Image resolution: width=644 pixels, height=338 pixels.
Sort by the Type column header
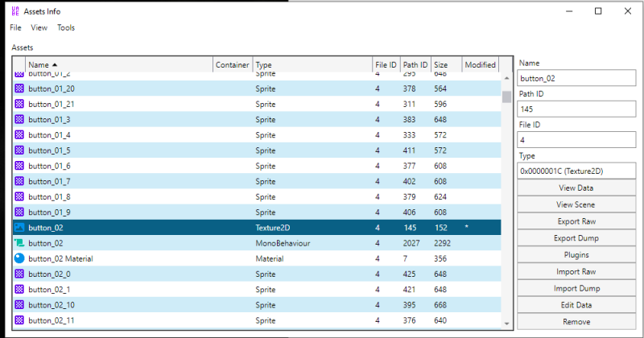312,64
